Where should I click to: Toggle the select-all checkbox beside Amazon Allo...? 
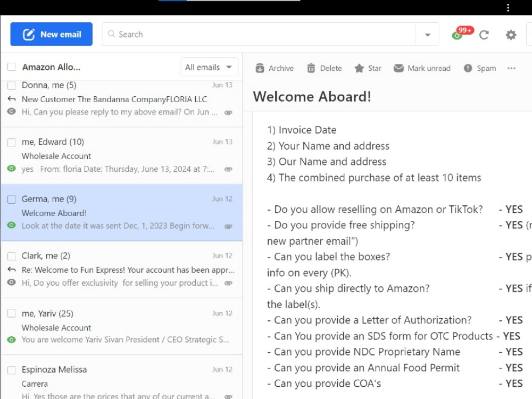pos(12,67)
